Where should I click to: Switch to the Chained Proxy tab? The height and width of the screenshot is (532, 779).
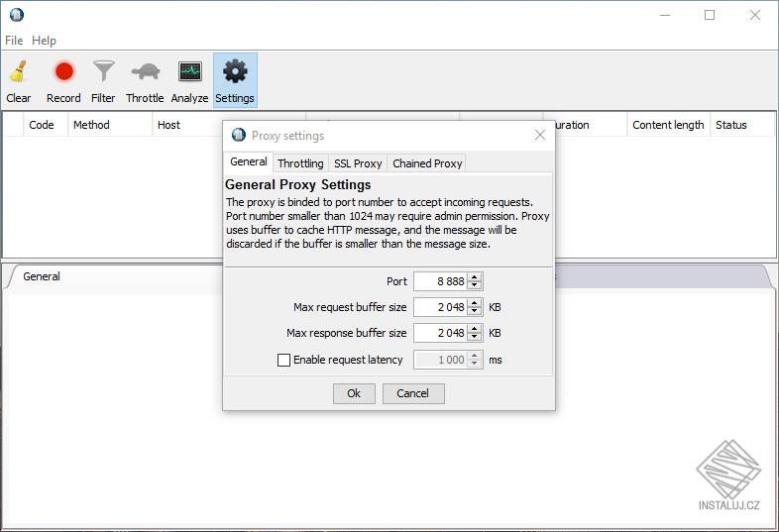point(427,163)
